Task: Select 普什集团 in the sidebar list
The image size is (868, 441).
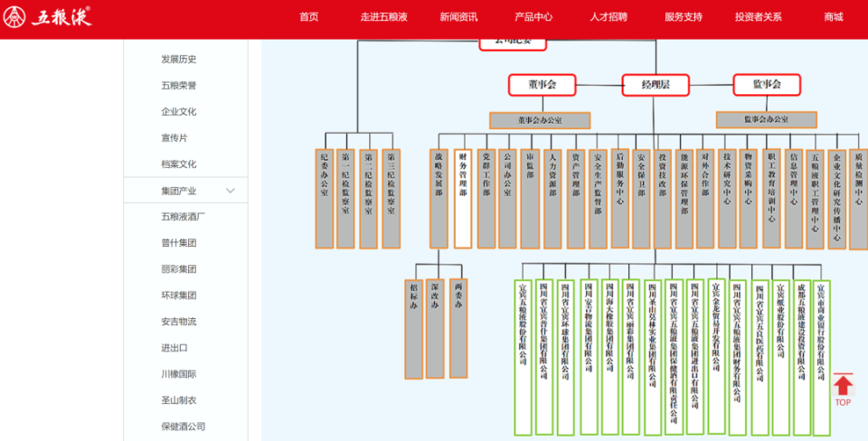Action: point(179,243)
